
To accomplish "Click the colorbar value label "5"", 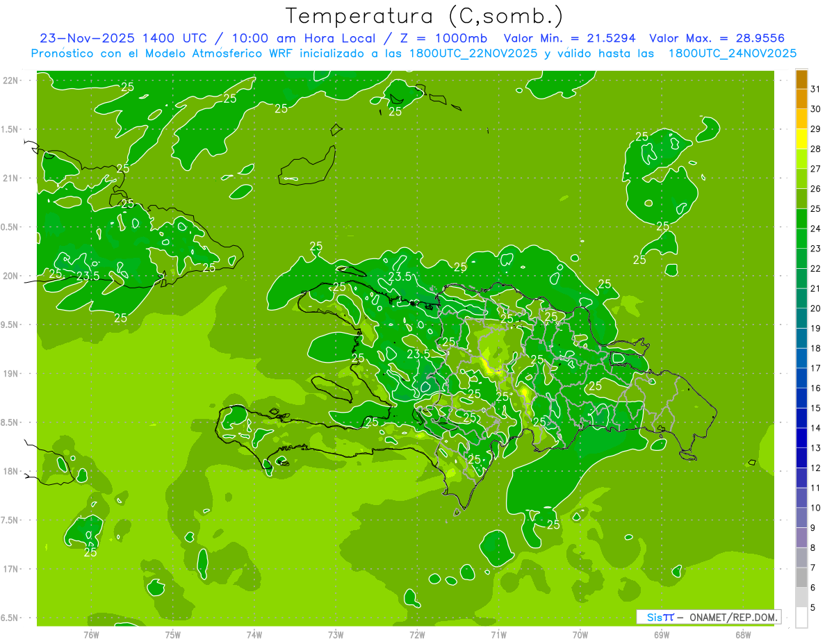I will (x=813, y=607).
